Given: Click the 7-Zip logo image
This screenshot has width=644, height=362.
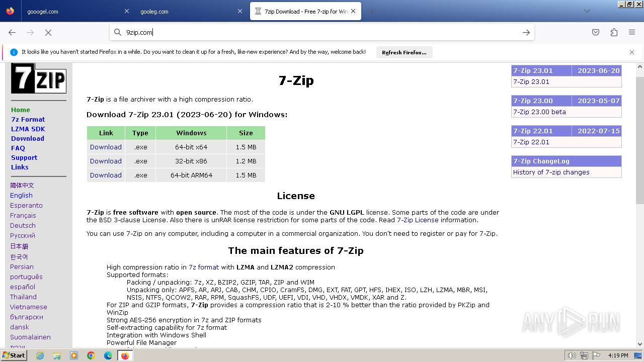Looking at the screenshot, I should tap(39, 78).
